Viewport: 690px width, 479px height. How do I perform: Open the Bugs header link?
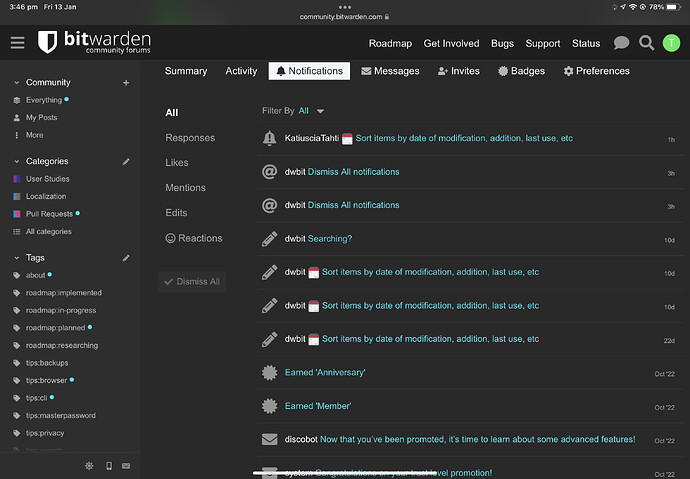coord(502,44)
